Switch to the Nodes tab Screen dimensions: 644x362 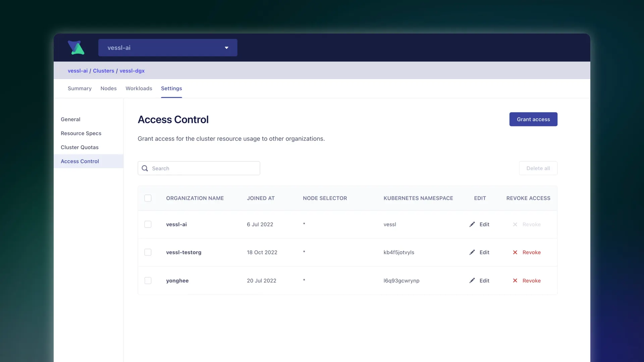[x=108, y=88]
